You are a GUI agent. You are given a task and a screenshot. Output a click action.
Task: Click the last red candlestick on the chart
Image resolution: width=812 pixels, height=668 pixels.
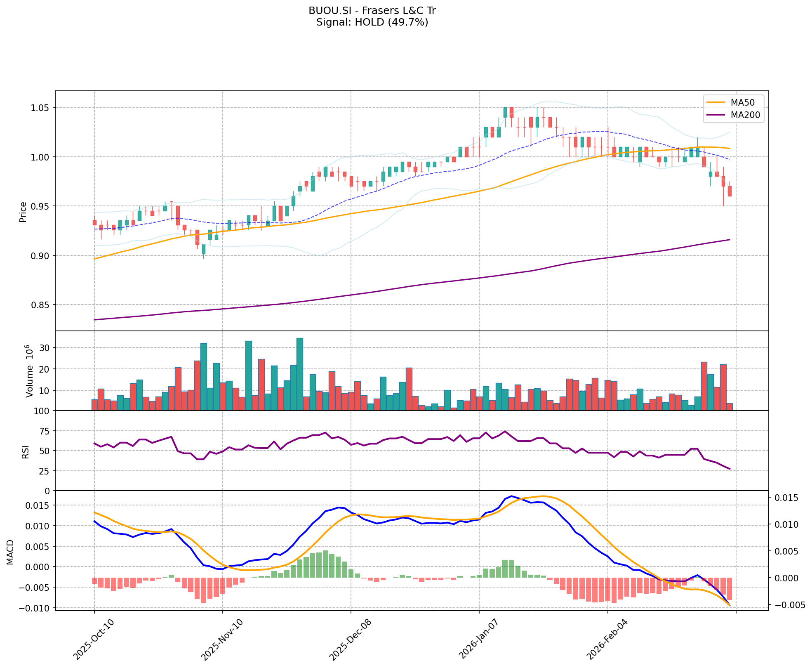[x=730, y=191]
